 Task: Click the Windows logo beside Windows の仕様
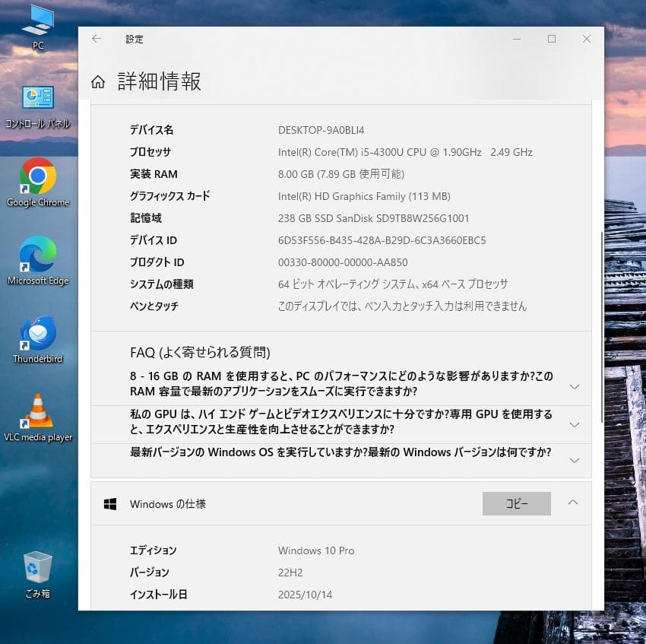click(110, 503)
